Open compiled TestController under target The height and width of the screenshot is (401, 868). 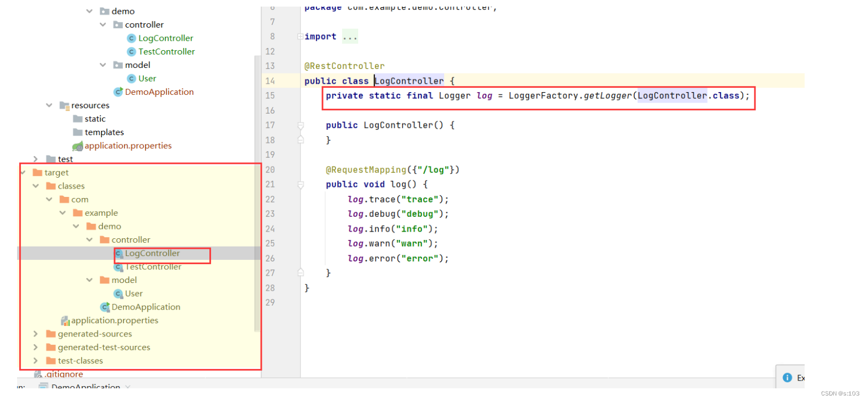pos(153,266)
